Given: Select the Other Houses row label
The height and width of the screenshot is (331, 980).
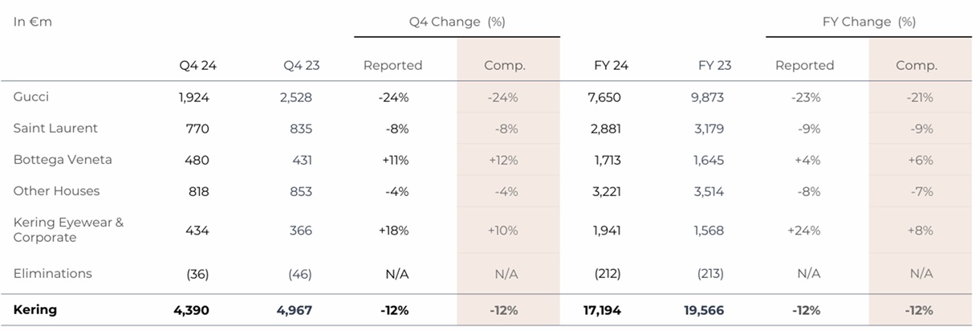Looking at the screenshot, I should [56, 190].
